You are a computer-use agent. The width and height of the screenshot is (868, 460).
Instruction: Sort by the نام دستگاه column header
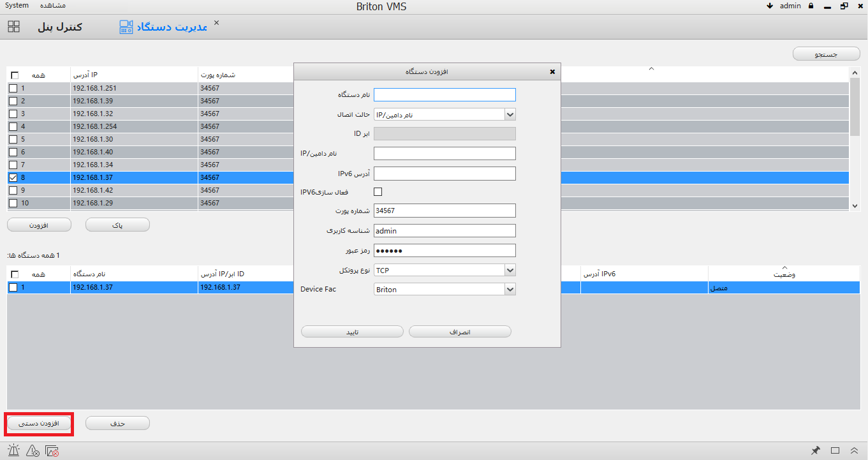(x=135, y=274)
